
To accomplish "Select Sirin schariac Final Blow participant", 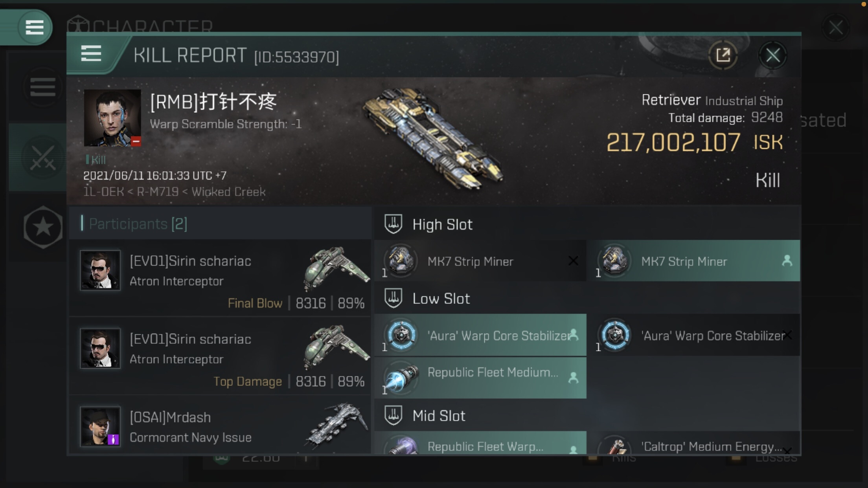I will [220, 278].
